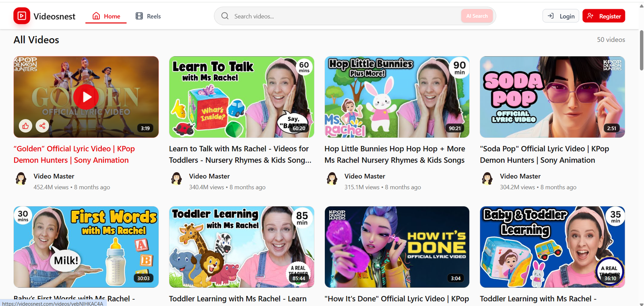Screen dimensions: 644x306
Task: Click the Videosnest brand name
Action: (x=54, y=16)
